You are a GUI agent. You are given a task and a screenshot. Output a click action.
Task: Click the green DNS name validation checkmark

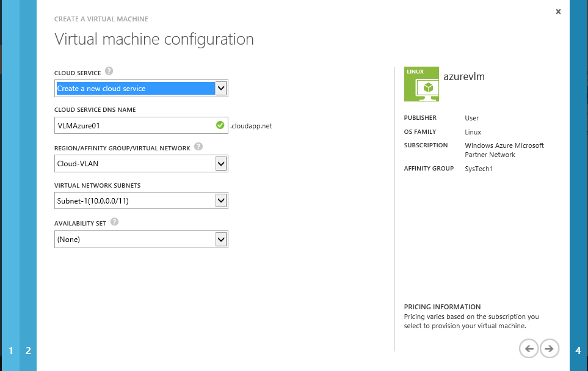tap(220, 125)
